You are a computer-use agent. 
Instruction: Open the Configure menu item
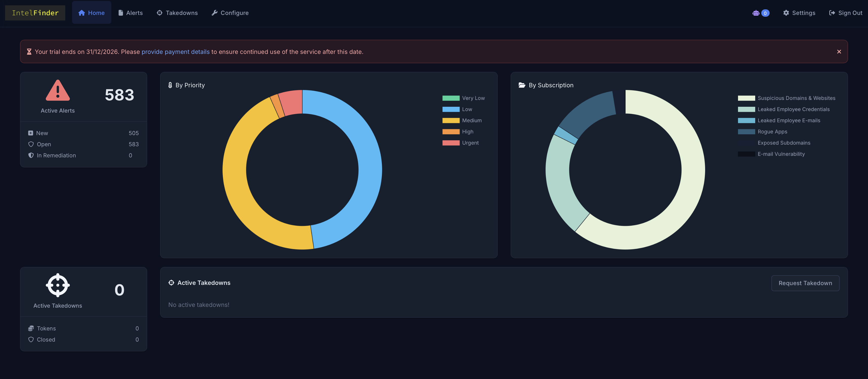click(230, 13)
